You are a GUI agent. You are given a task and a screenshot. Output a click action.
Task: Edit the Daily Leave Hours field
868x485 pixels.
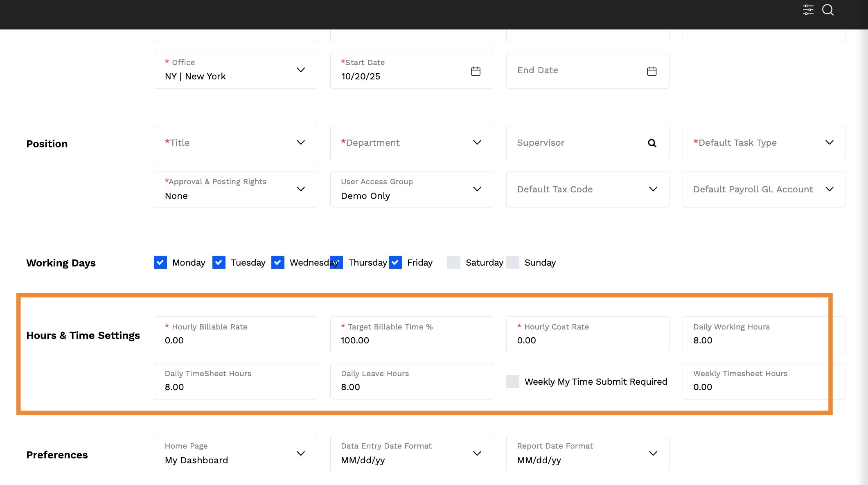click(x=412, y=381)
